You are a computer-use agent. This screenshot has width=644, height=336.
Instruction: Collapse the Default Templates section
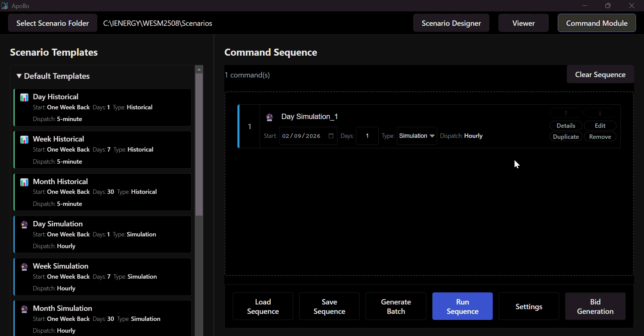[x=19, y=76]
